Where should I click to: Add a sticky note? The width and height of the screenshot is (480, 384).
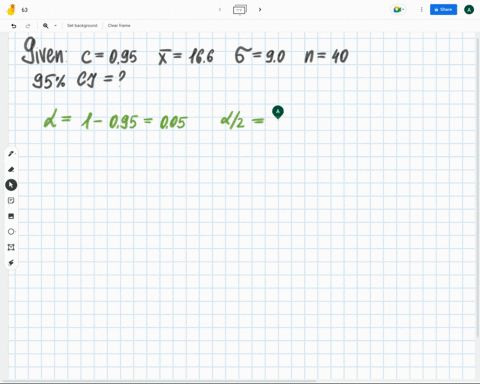pos(11,200)
